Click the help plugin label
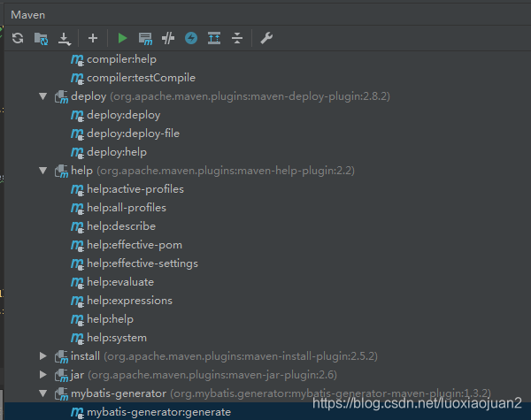The image size is (531, 420). 81,171
